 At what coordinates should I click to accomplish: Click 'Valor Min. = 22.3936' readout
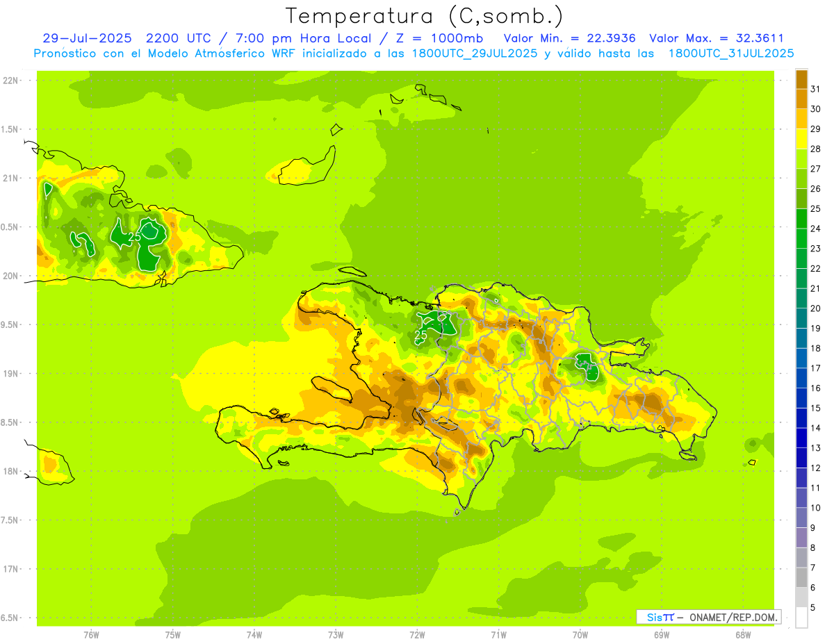tap(569, 38)
